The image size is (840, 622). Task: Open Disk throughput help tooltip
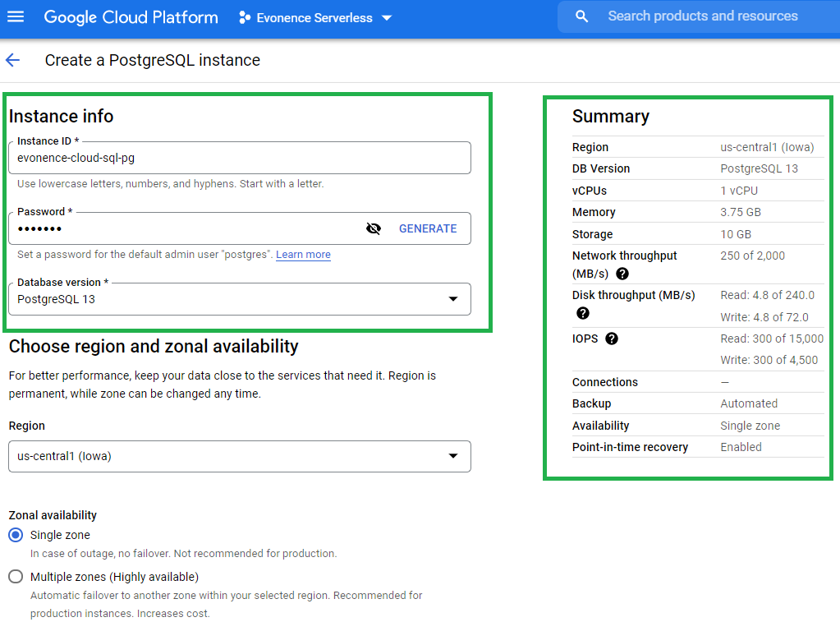pyautogui.click(x=582, y=313)
